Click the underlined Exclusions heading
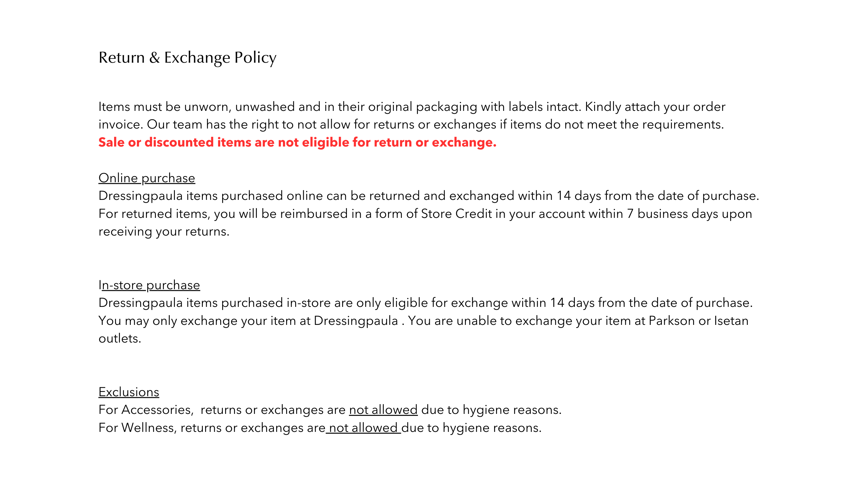The width and height of the screenshot is (868, 482). 129,392
